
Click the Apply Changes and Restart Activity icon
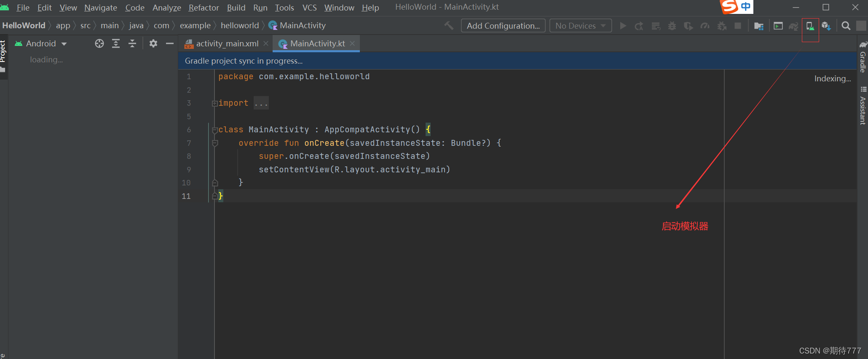639,26
